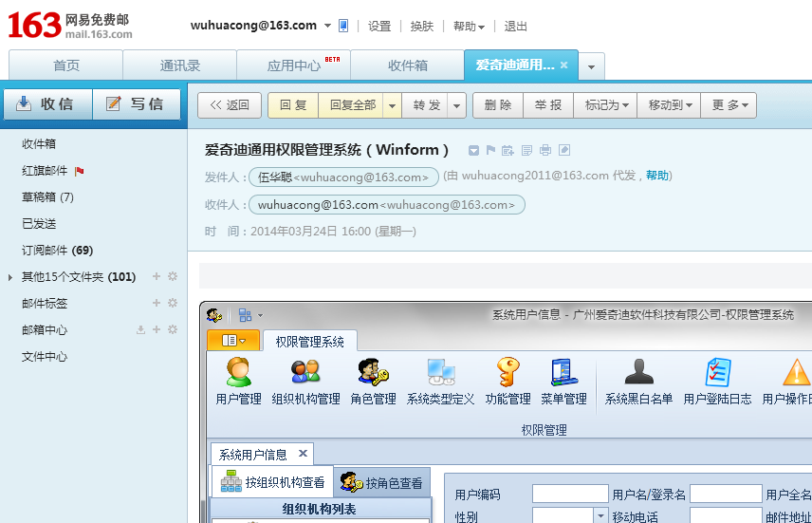
Task: Open the gear settings beside 邮箱中心
Action: 173,329
